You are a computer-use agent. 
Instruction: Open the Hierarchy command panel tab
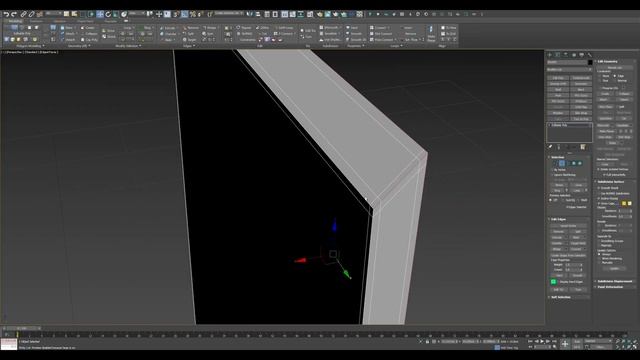pos(566,55)
